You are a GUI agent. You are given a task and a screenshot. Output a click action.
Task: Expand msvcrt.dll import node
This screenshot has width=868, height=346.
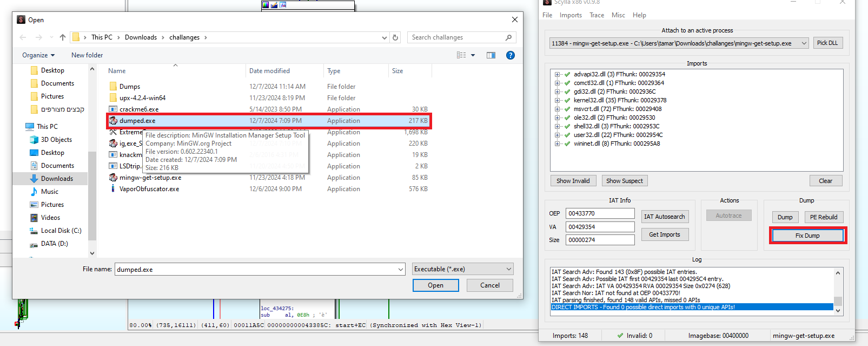pos(557,109)
